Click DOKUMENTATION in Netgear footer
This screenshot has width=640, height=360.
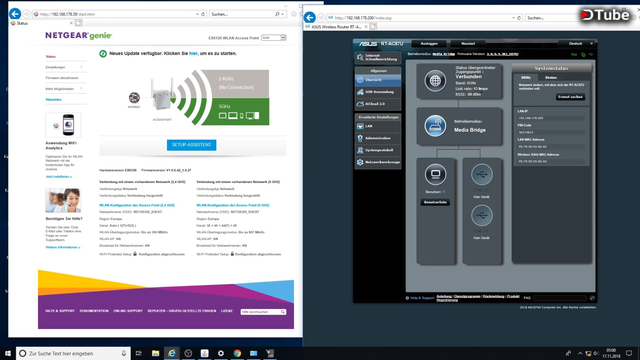94,311
